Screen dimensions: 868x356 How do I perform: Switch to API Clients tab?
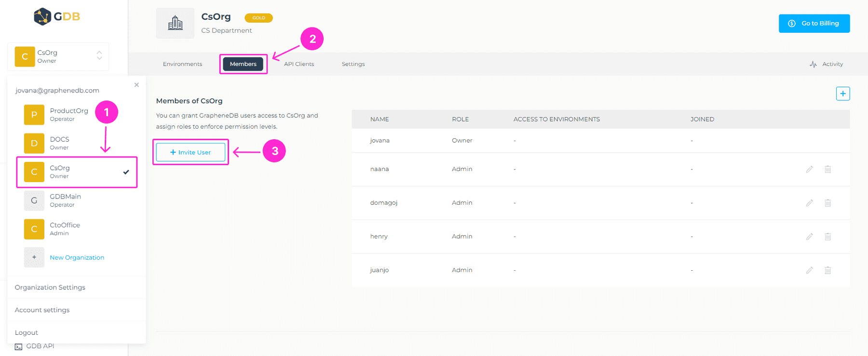coord(299,64)
